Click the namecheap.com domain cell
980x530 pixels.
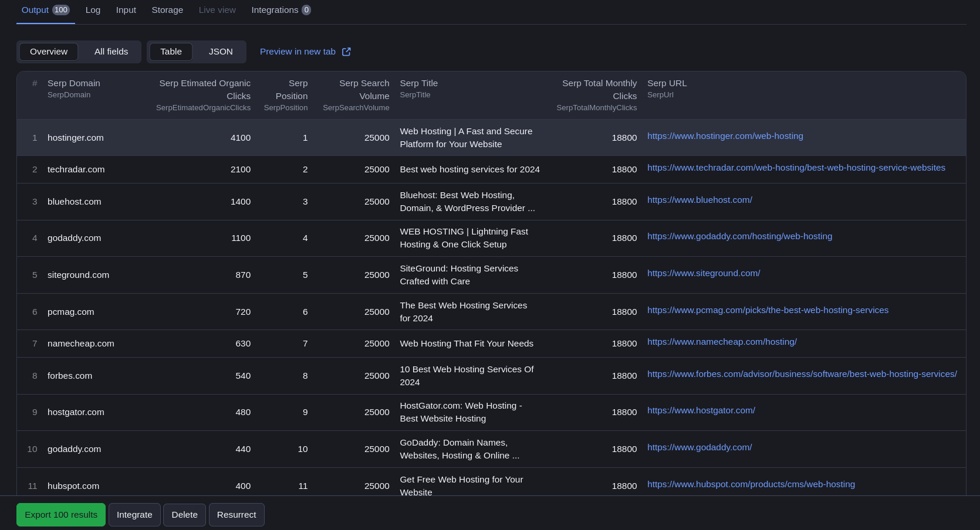point(80,344)
